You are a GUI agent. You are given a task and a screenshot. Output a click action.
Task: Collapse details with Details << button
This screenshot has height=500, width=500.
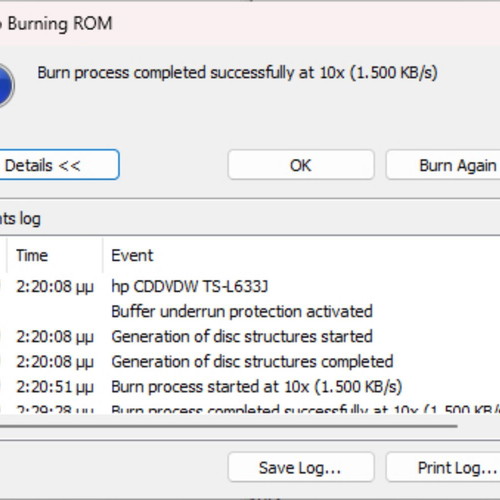58,165
